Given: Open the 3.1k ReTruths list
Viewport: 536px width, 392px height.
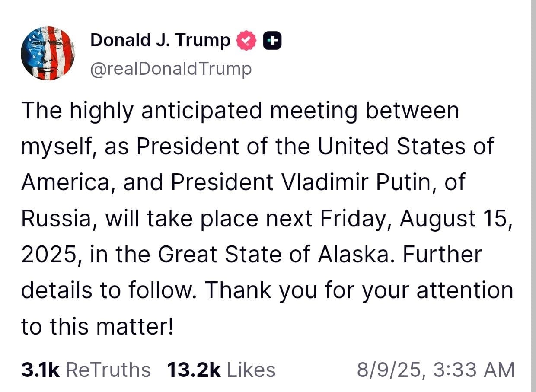Looking at the screenshot, I should tap(86, 370).
